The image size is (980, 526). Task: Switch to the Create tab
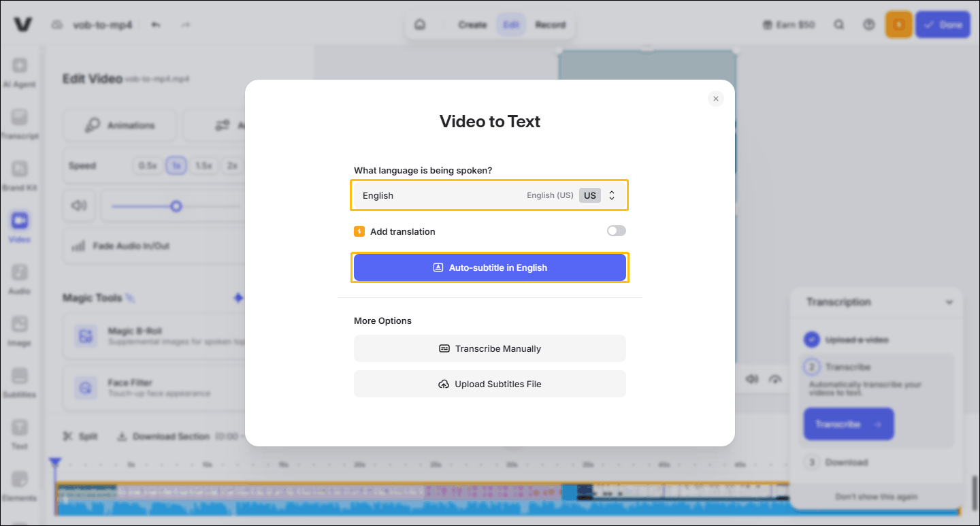click(472, 25)
